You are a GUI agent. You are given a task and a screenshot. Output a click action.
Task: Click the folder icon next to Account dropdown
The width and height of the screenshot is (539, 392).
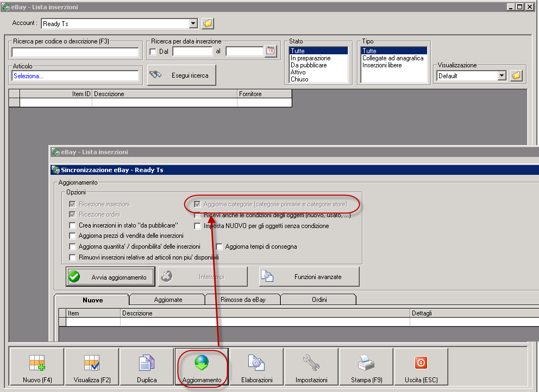(208, 23)
